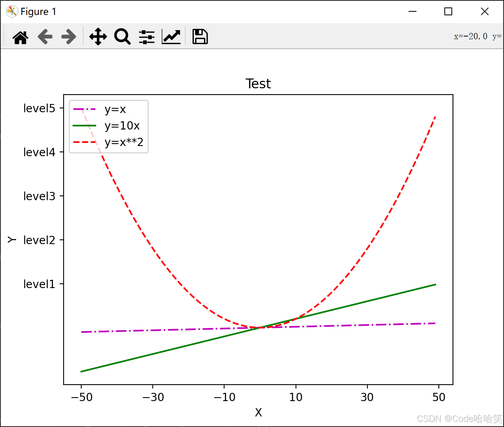Click the matplotlib icon in title bar
Image resolution: width=504 pixels, height=427 pixels.
12,12
